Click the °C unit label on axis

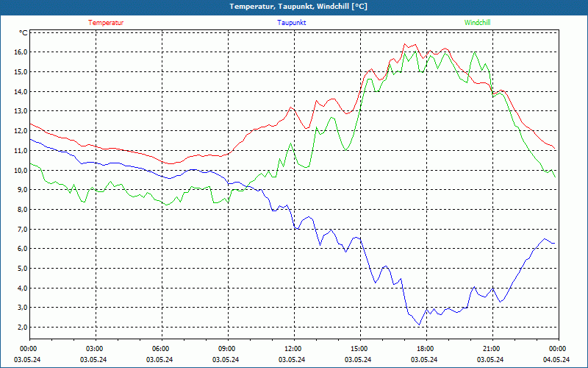point(24,33)
